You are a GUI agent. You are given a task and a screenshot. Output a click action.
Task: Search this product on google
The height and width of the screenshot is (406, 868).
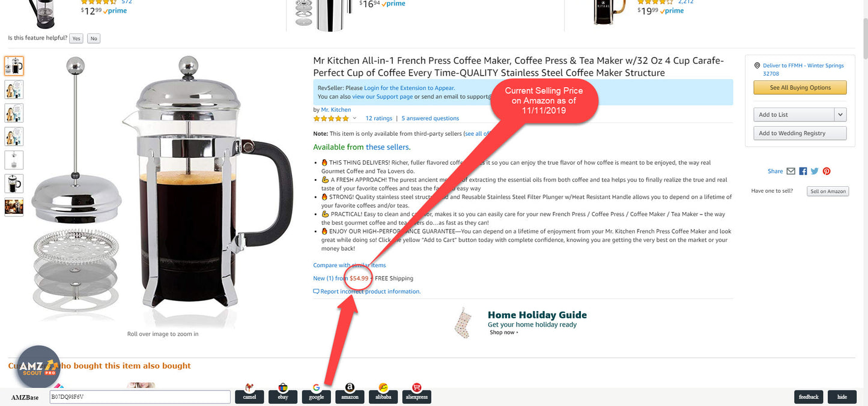click(317, 393)
